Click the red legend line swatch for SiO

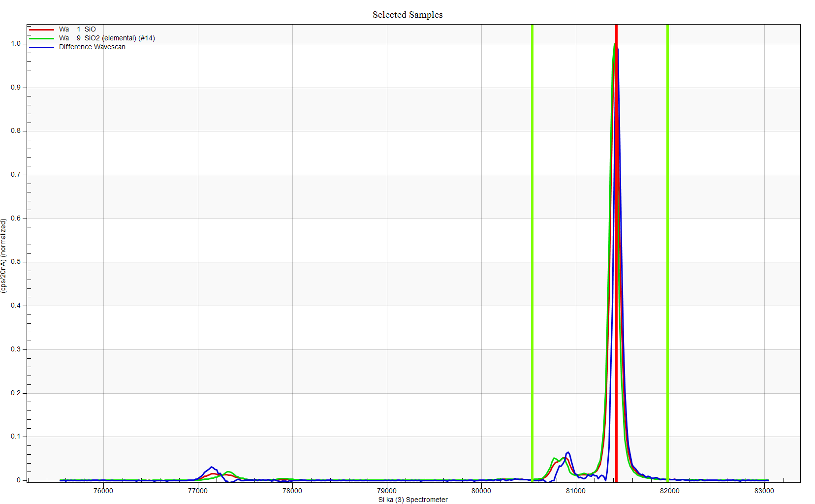pyautogui.click(x=41, y=30)
